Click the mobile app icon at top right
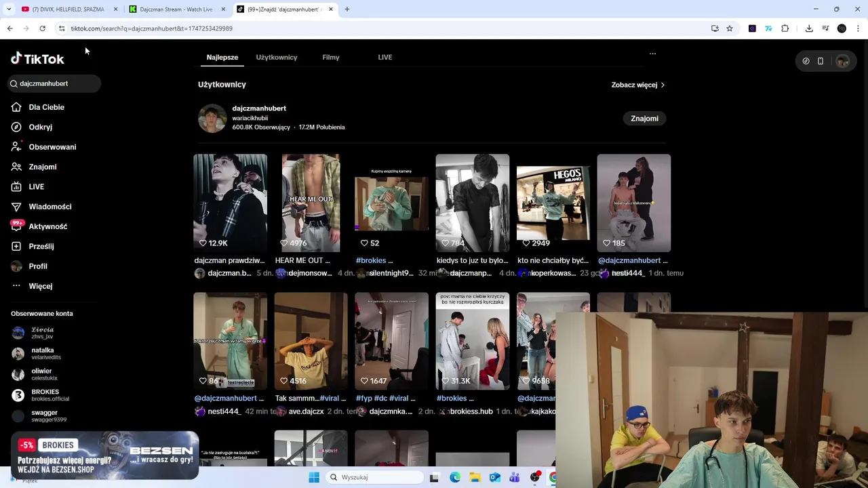The image size is (868, 488). point(821,61)
